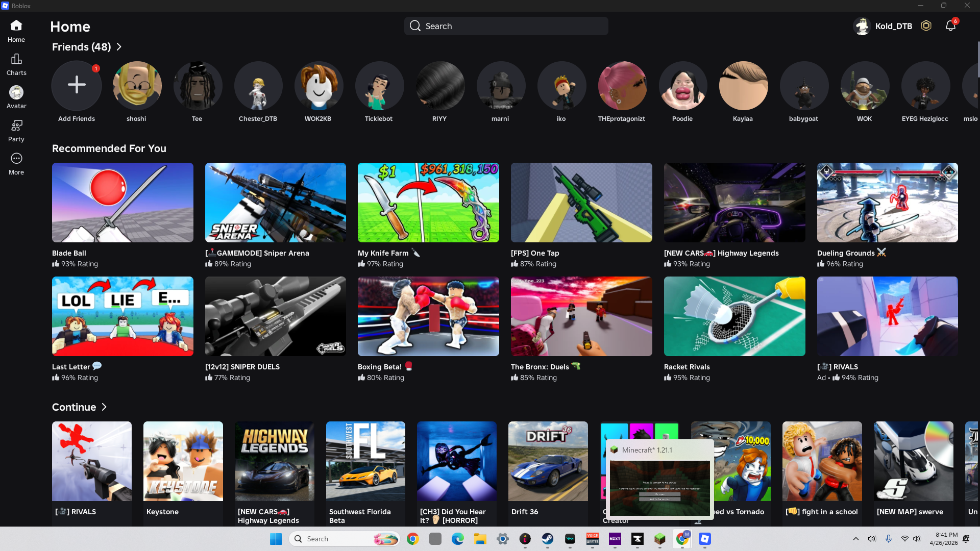The image size is (980, 551).
Task: Open Google Chrome from the taskbar
Action: click(x=413, y=539)
